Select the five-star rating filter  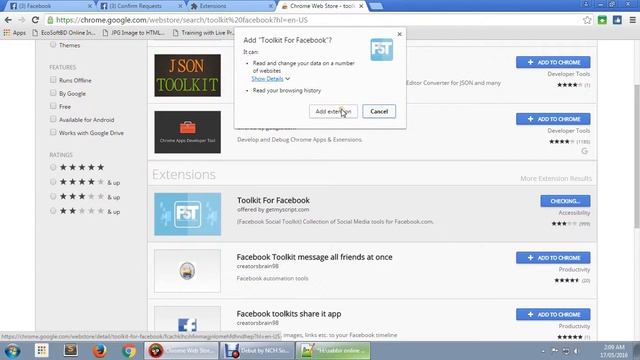pos(53,167)
